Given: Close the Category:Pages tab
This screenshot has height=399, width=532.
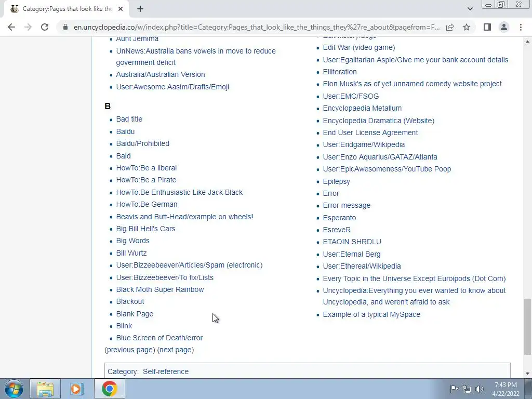Looking at the screenshot, I should pyautogui.click(x=121, y=9).
